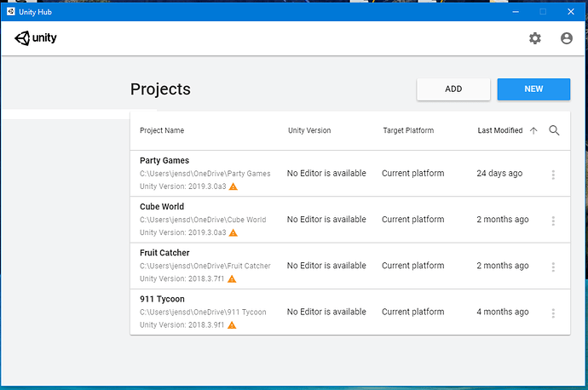
Task: Click the search projects magnifier icon
Action: pos(554,130)
